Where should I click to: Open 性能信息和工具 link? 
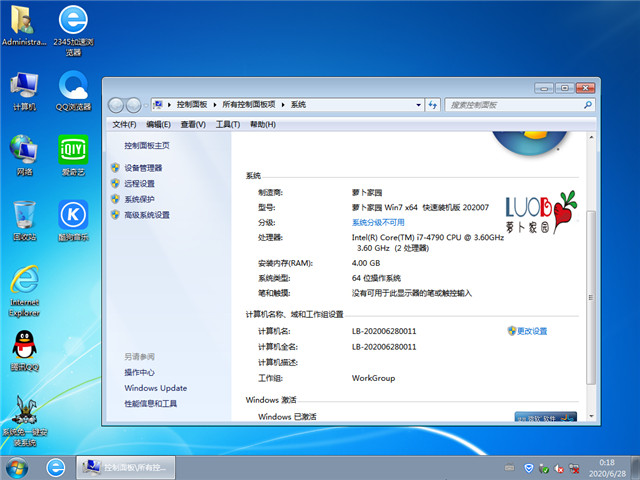pos(151,404)
